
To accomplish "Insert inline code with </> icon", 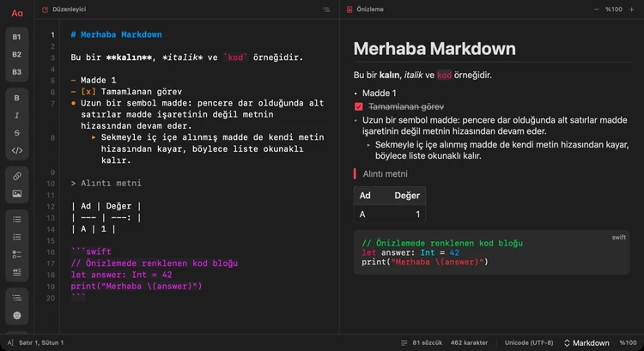I will pyautogui.click(x=17, y=151).
